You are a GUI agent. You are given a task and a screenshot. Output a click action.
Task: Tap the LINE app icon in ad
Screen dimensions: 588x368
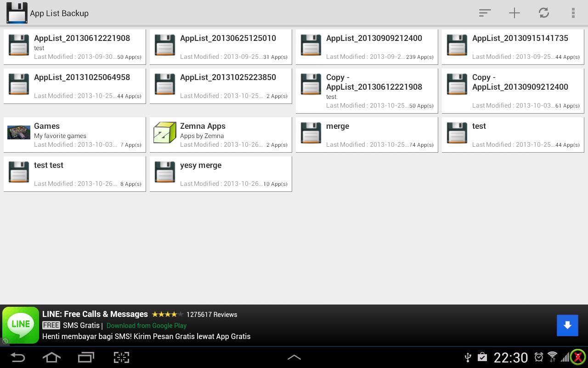click(x=21, y=325)
